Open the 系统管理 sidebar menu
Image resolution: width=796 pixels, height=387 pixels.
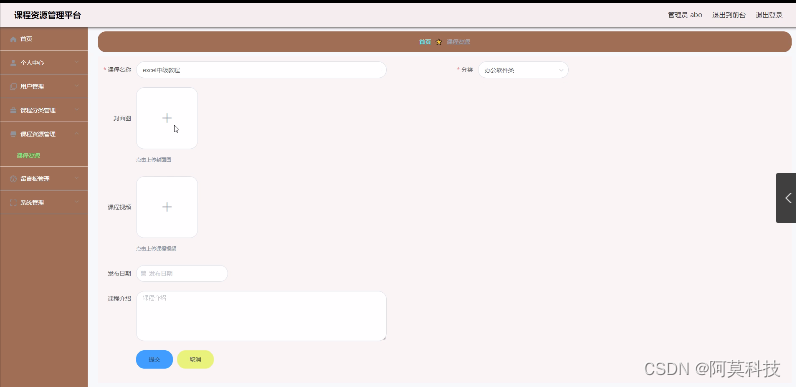[44, 202]
